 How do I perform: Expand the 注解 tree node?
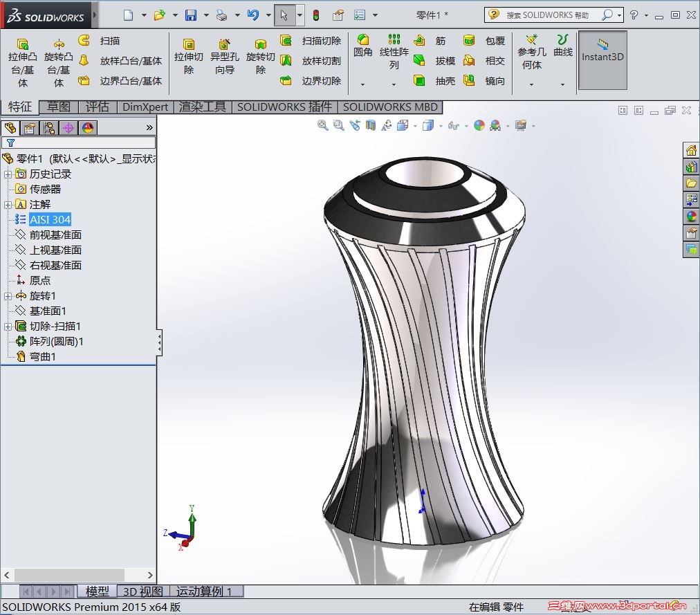tap(8, 205)
